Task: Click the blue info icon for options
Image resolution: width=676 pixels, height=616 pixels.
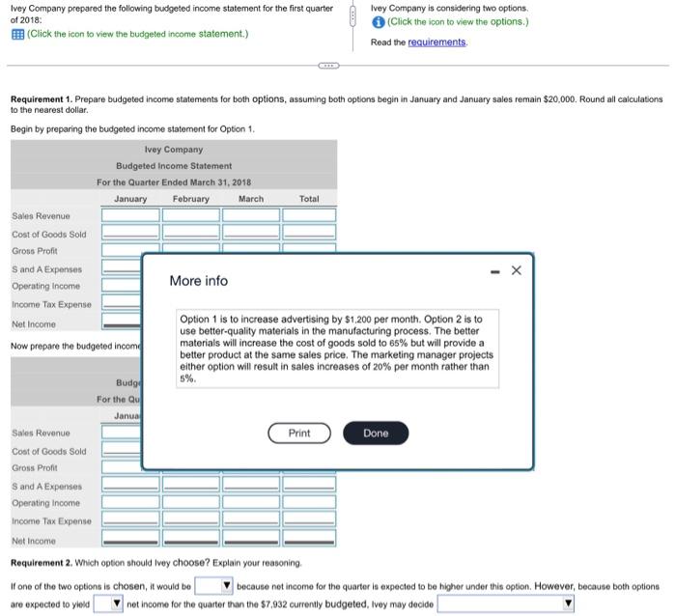Action: (379, 22)
